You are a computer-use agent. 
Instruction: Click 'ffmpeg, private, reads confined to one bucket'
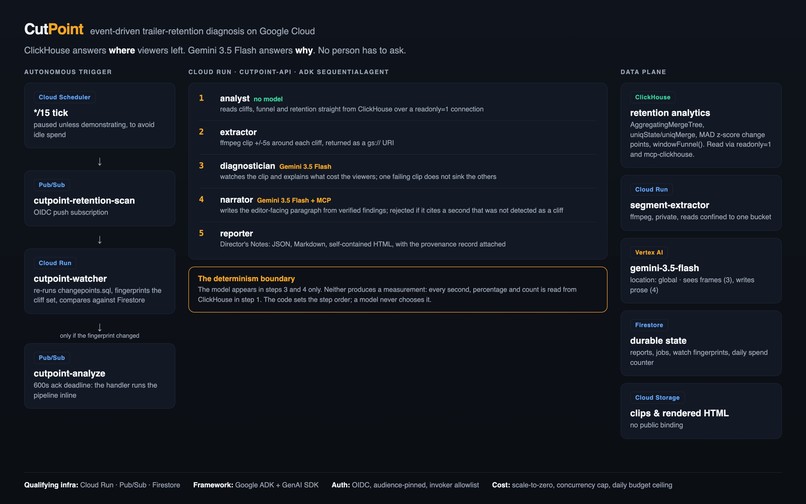(x=700, y=217)
